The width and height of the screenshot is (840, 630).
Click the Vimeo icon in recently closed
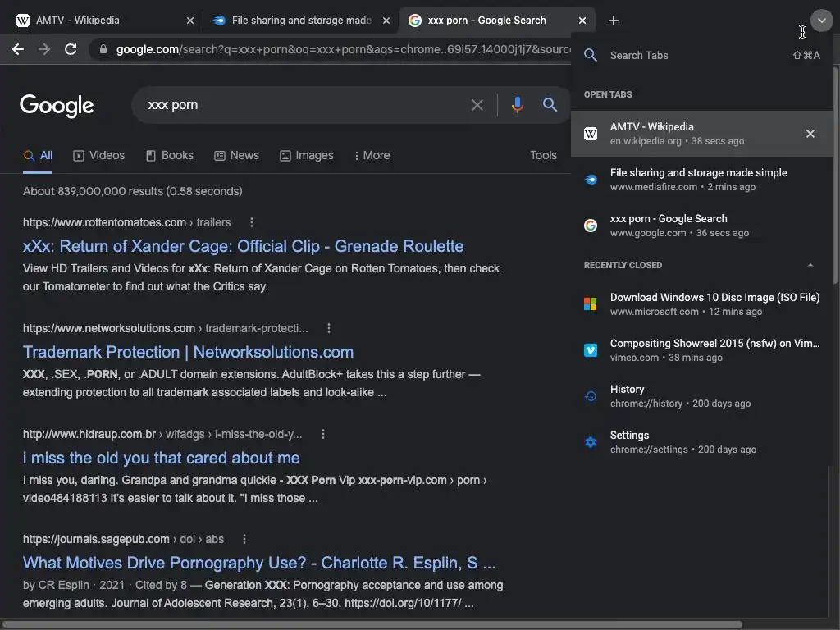point(591,350)
